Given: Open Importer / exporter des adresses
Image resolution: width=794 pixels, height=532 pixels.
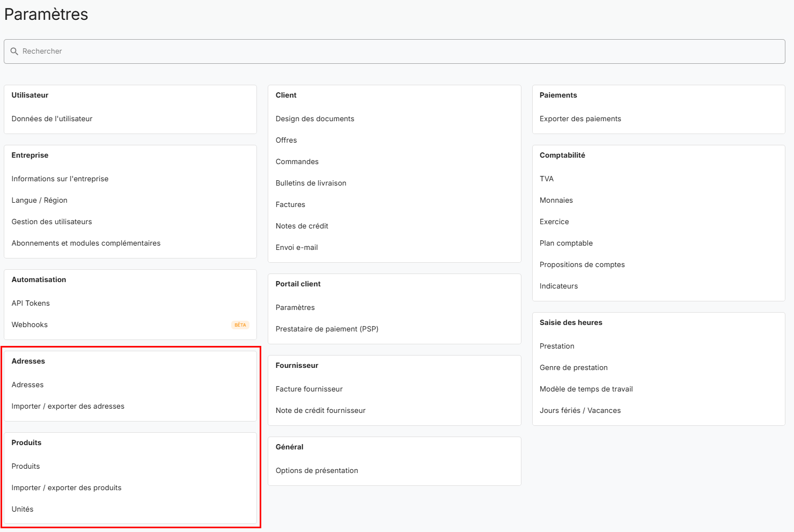Looking at the screenshot, I should [68, 407].
